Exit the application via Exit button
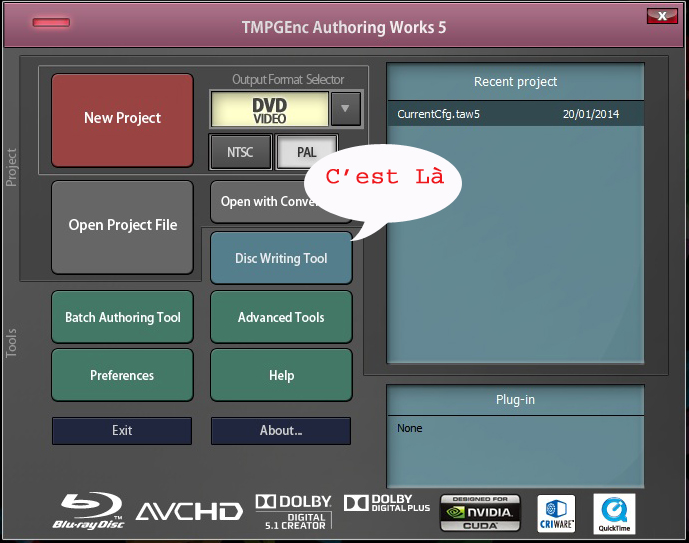This screenshot has height=543, width=689. click(x=122, y=431)
